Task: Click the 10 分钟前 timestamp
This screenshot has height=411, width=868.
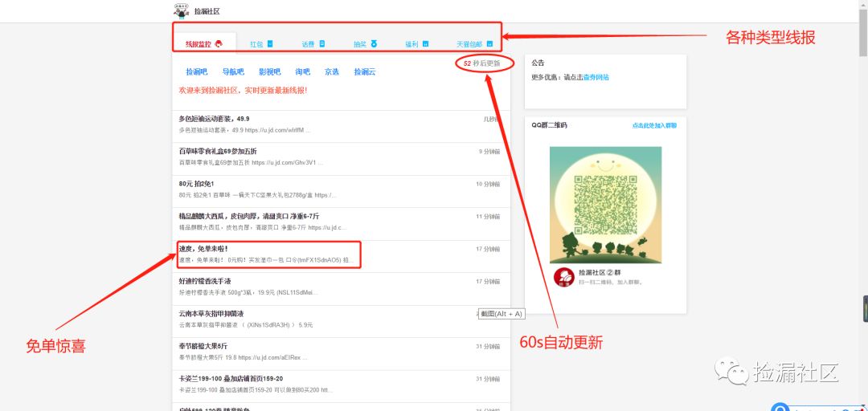Action: click(489, 184)
